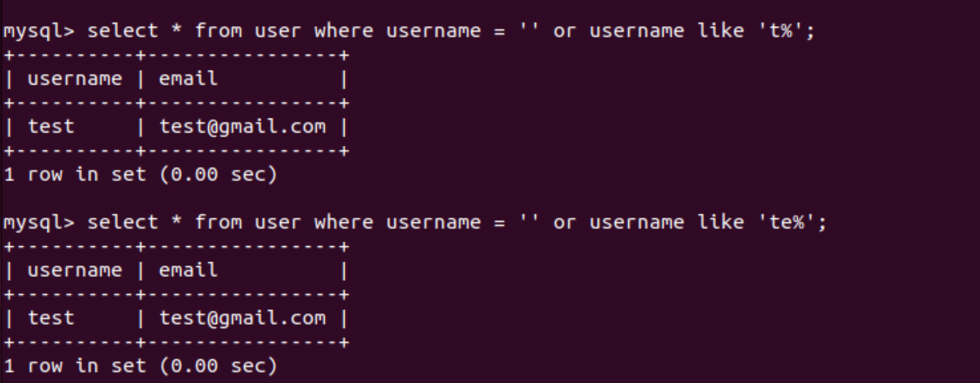Image resolution: width=980 pixels, height=383 pixels.
Task: Click 'from' keyword in first query
Action: click(218, 31)
